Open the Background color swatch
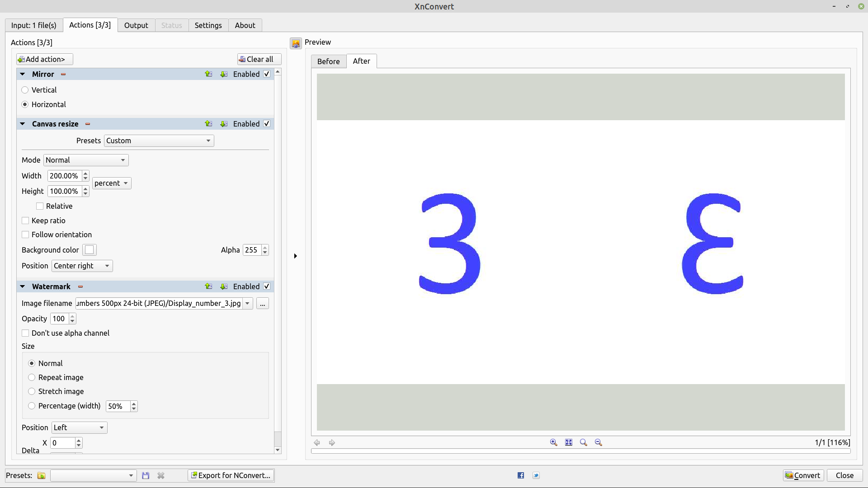This screenshot has height=488, width=868. point(90,250)
